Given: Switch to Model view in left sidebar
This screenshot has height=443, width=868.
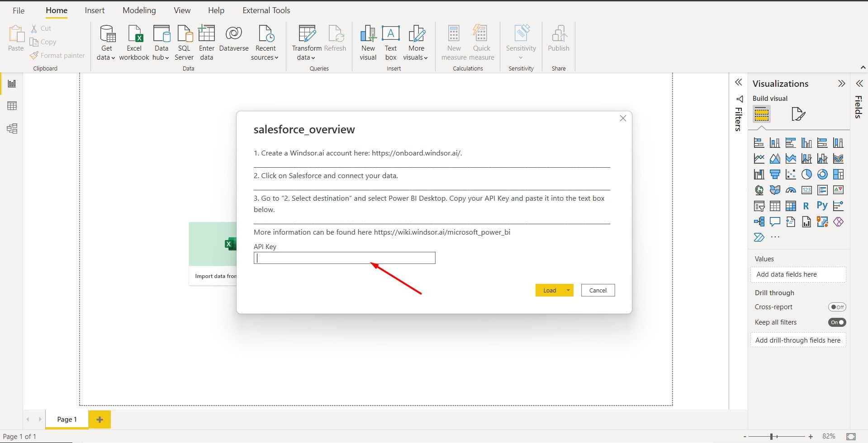Looking at the screenshot, I should [x=12, y=128].
